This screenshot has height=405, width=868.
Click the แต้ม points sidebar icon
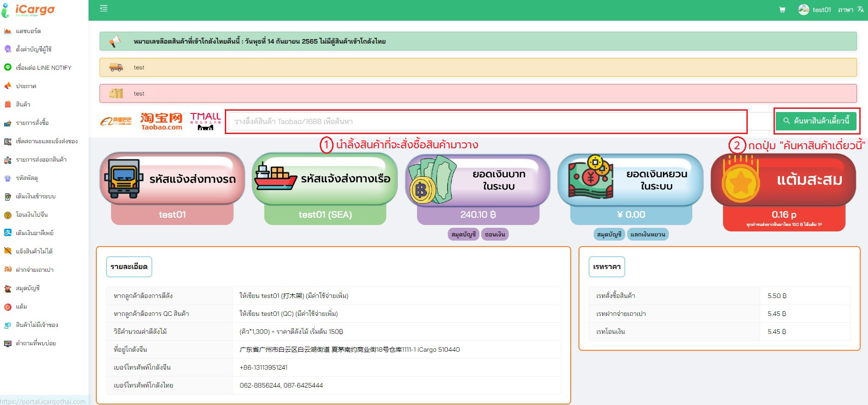click(x=7, y=307)
